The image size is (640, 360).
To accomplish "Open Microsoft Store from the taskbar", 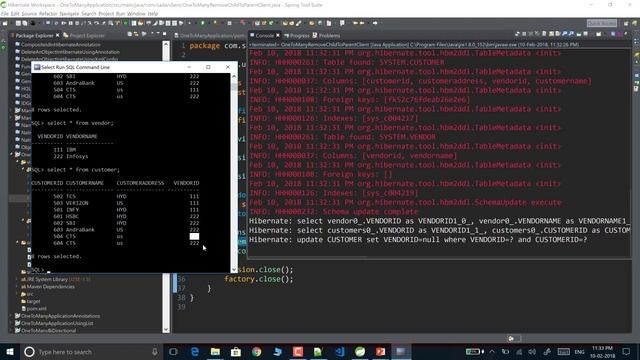I will [x=236, y=351].
